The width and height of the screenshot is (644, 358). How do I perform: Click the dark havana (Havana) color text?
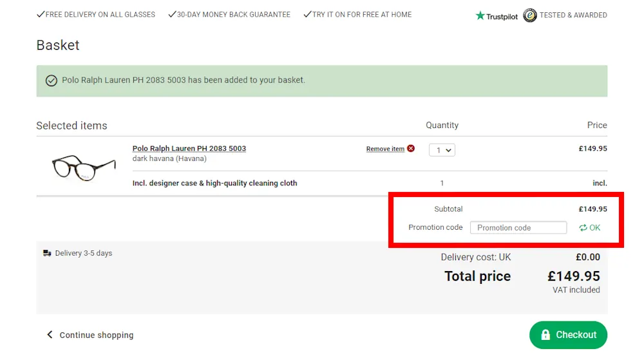pyautogui.click(x=169, y=158)
